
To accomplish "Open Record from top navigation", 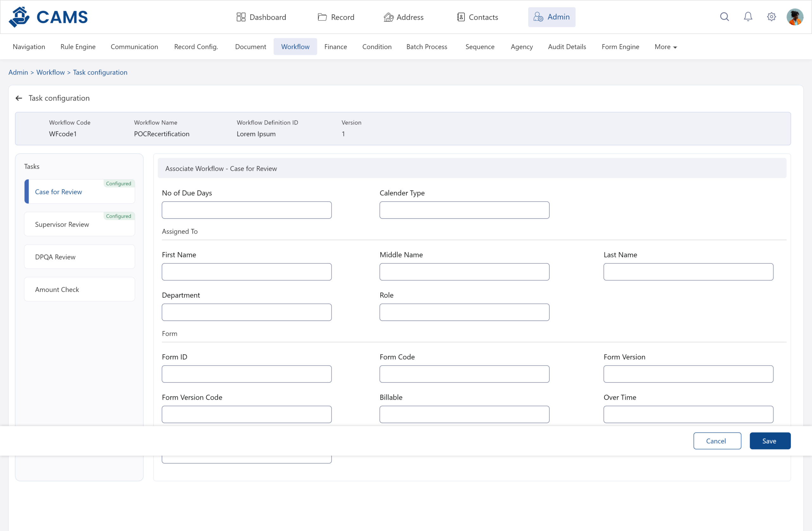I will click(336, 17).
